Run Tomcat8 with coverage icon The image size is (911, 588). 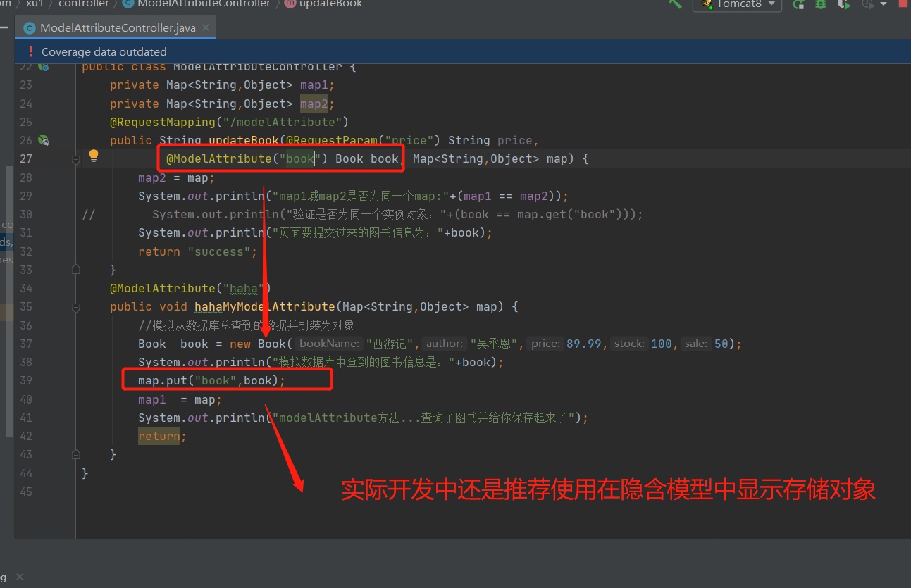843,4
